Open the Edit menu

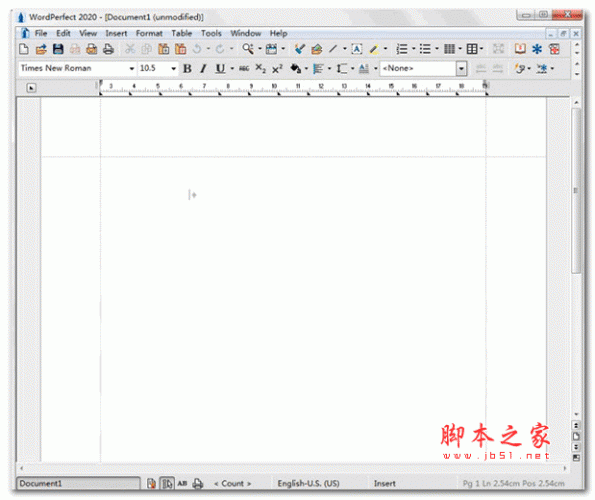(63, 33)
